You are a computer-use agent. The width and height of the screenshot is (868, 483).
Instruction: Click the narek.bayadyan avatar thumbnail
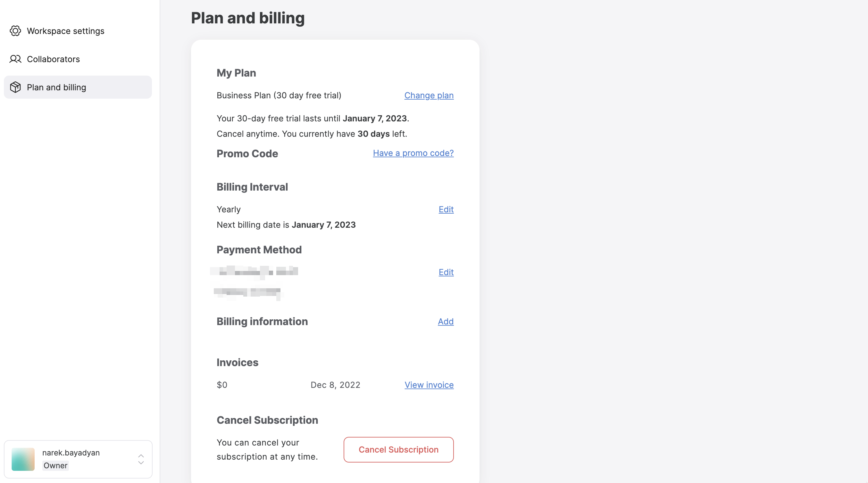(x=23, y=459)
